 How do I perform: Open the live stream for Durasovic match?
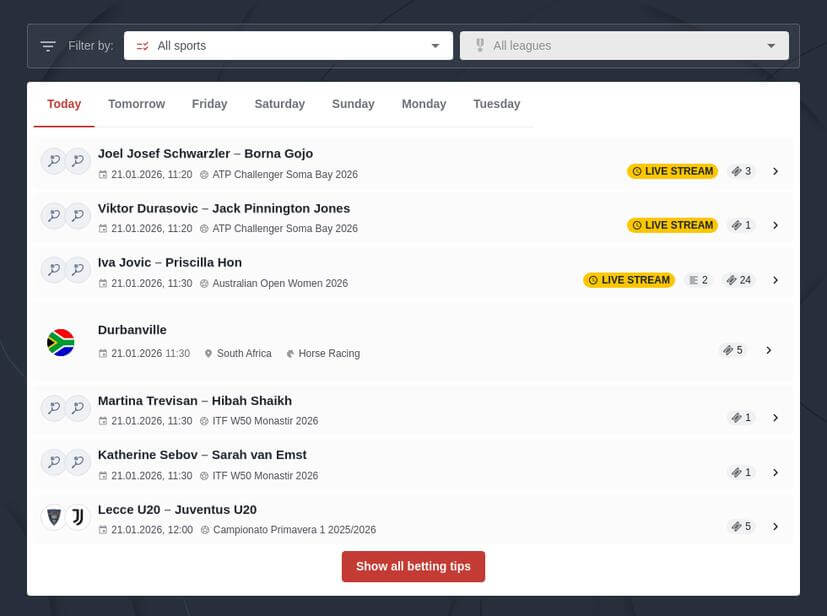(x=672, y=225)
